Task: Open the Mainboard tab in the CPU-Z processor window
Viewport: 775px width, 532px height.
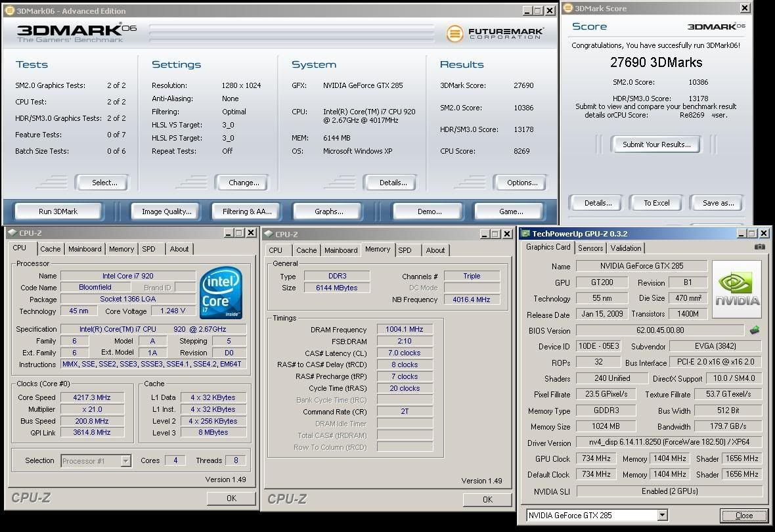Action: point(85,249)
